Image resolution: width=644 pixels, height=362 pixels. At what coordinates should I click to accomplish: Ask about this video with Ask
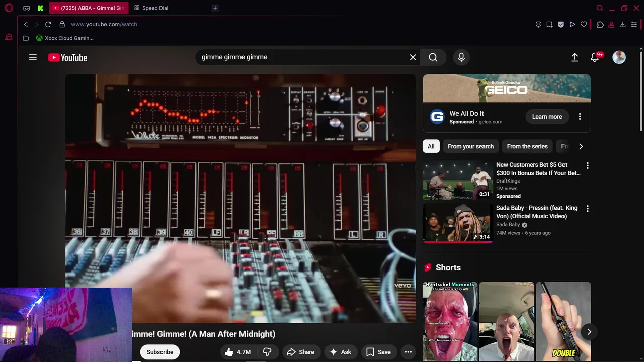341,352
